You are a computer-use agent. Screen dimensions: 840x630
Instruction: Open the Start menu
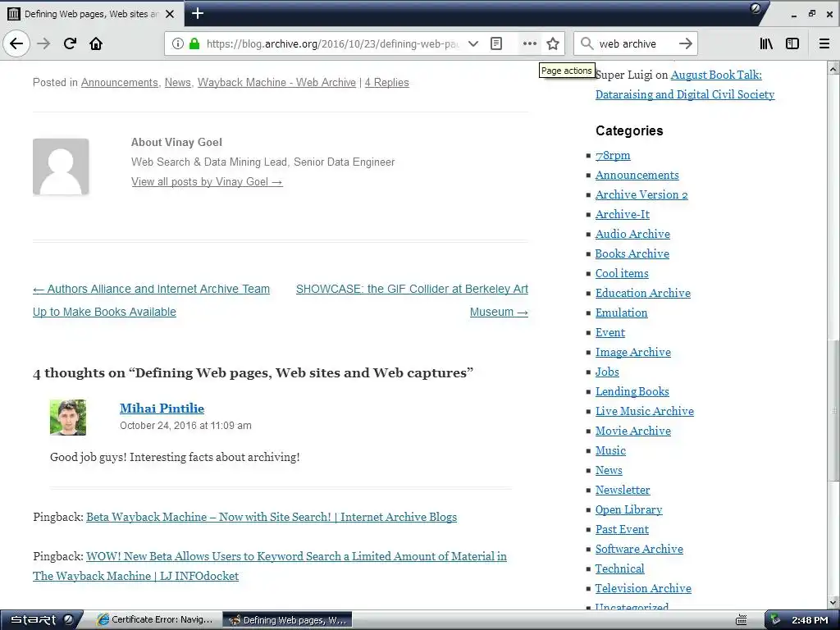[41, 620]
